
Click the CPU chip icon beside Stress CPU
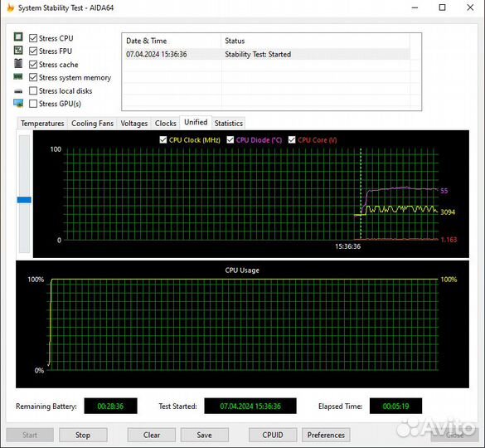pyautogui.click(x=18, y=37)
